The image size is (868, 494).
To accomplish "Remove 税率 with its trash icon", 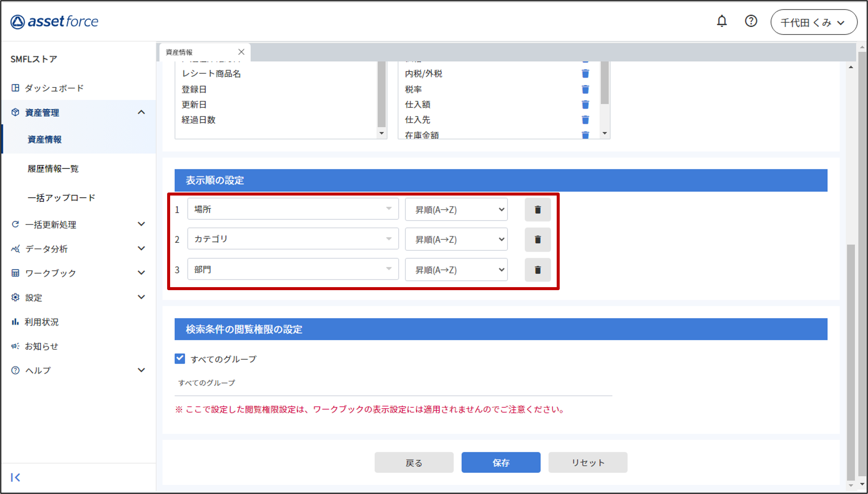I will click(x=585, y=89).
